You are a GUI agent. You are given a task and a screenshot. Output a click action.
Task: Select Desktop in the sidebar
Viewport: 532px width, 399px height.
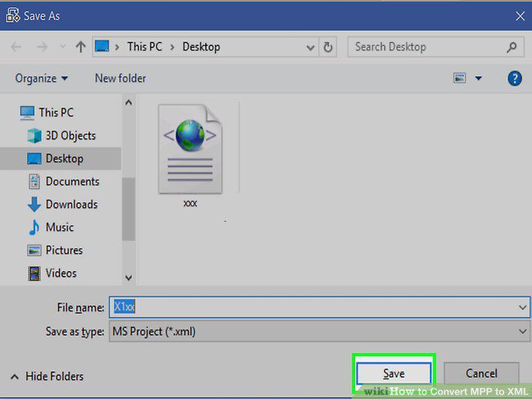pos(61,159)
